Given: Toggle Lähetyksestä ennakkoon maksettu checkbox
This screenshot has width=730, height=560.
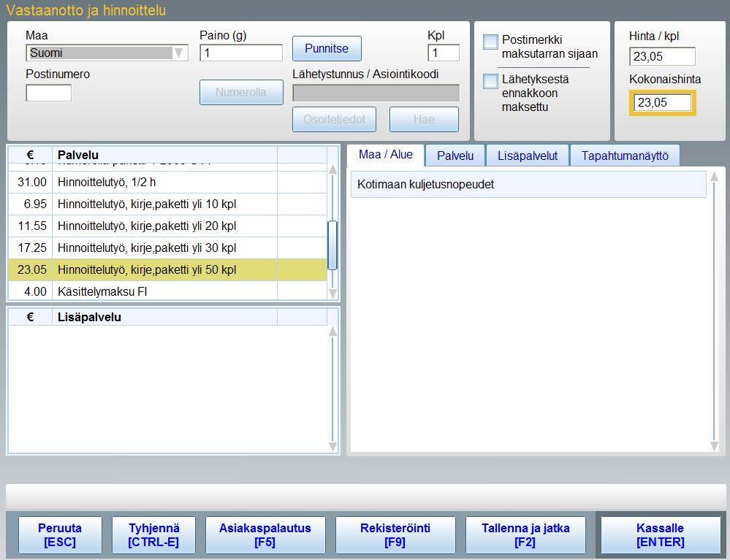Looking at the screenshot, I should [491, 81].
